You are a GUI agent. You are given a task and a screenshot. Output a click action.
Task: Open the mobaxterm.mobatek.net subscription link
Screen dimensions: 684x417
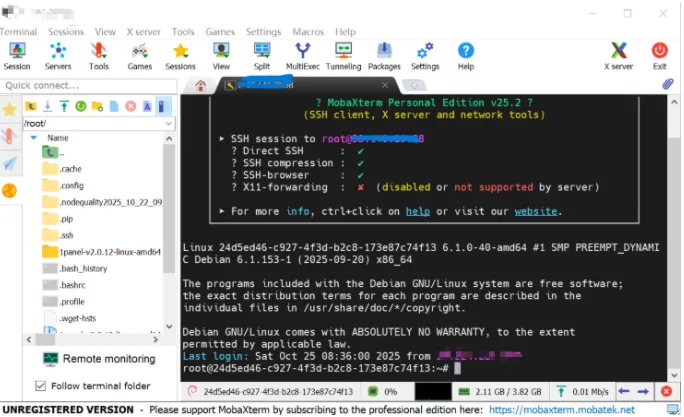click(x=562, y=410)
